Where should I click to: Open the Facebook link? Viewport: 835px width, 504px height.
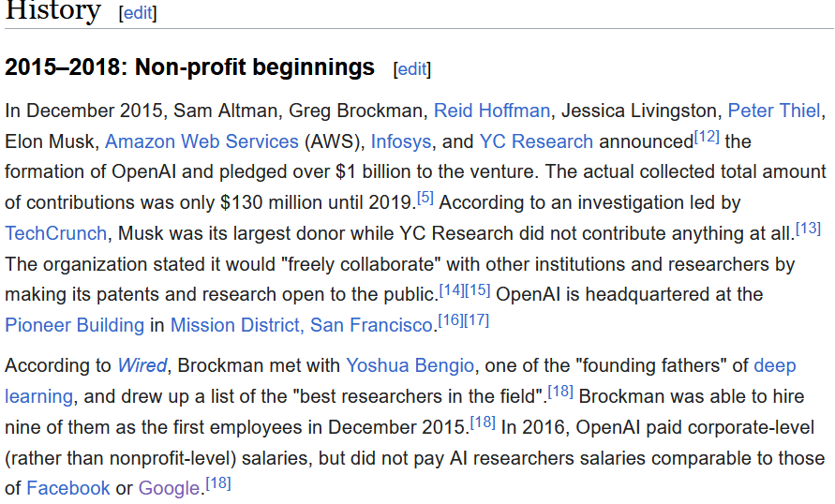68,488
